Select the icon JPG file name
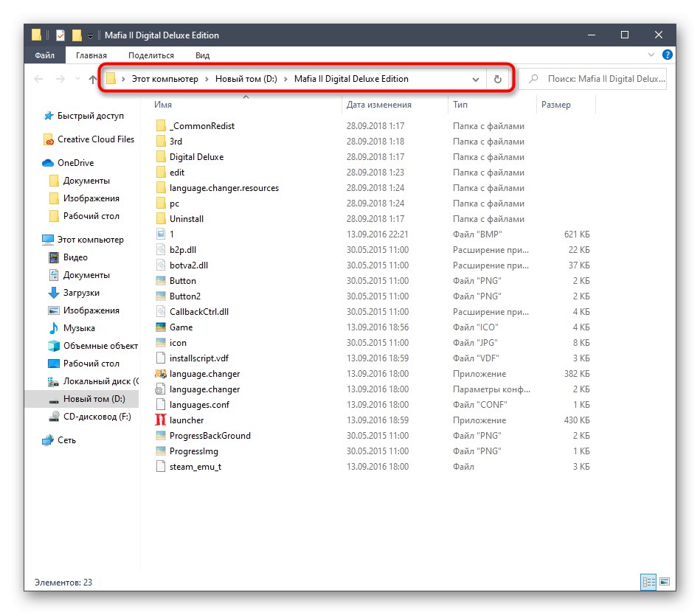 tap(178, 343)
